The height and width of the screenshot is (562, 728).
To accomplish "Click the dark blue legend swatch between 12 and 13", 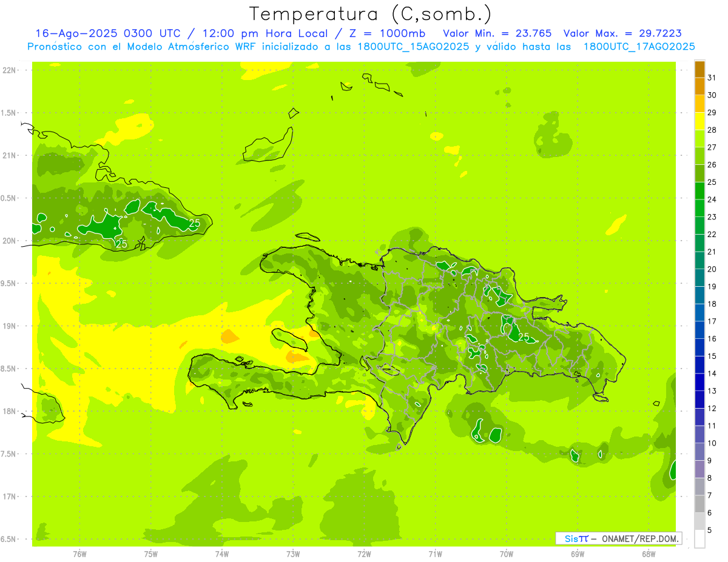I will point(700,400).
